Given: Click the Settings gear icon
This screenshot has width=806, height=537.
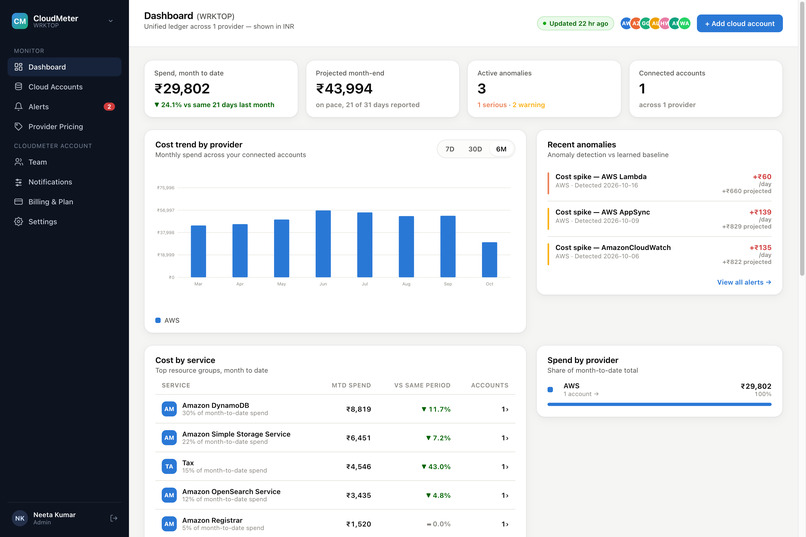Looking at the screenshot, I should pos(19,221).
